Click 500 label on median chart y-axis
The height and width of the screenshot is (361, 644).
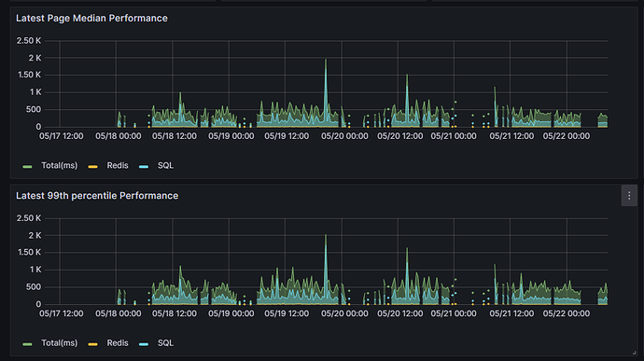34,109
